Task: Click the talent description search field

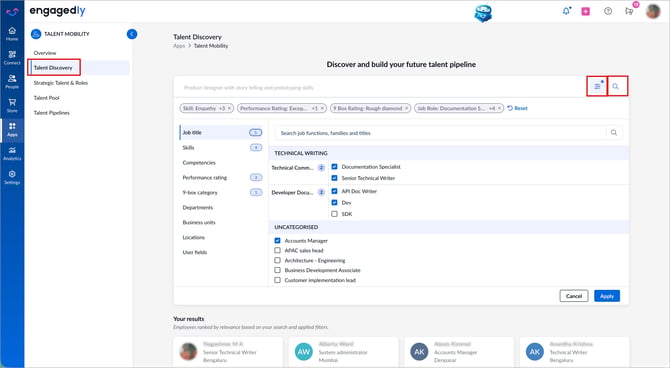Action: pyautogui.click(x=380, y=87)
